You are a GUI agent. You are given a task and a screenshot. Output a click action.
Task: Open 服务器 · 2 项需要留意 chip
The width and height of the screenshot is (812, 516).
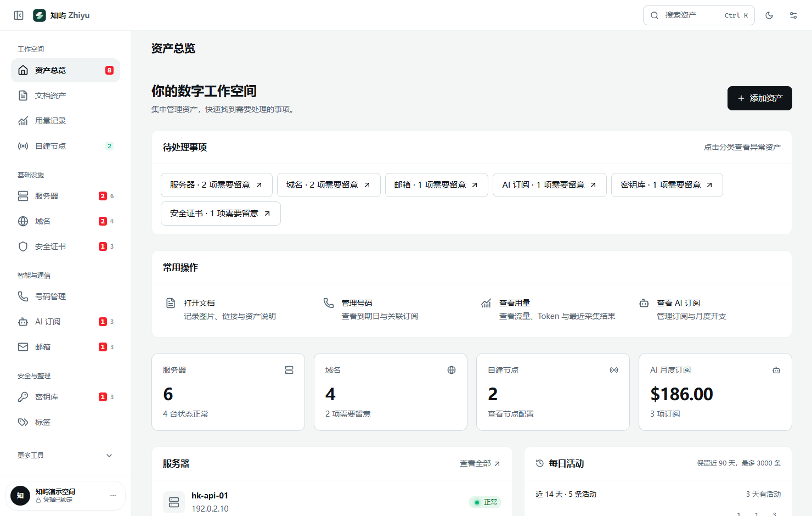point(217,185)
